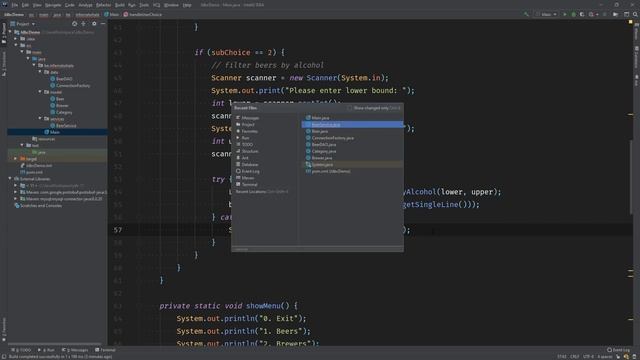Open Project tool window from popup
Viewport: 640px width, 360px height.
(x=245, y=124)
